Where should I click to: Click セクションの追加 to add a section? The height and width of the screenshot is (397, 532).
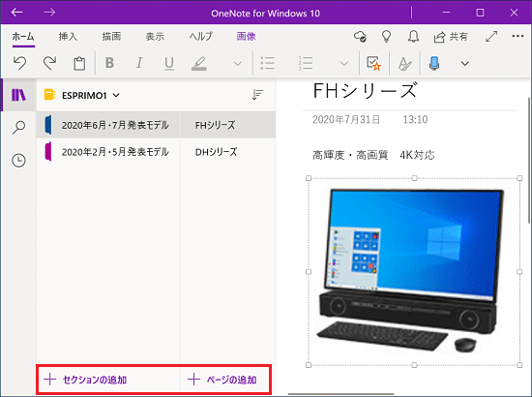[85, 380]
